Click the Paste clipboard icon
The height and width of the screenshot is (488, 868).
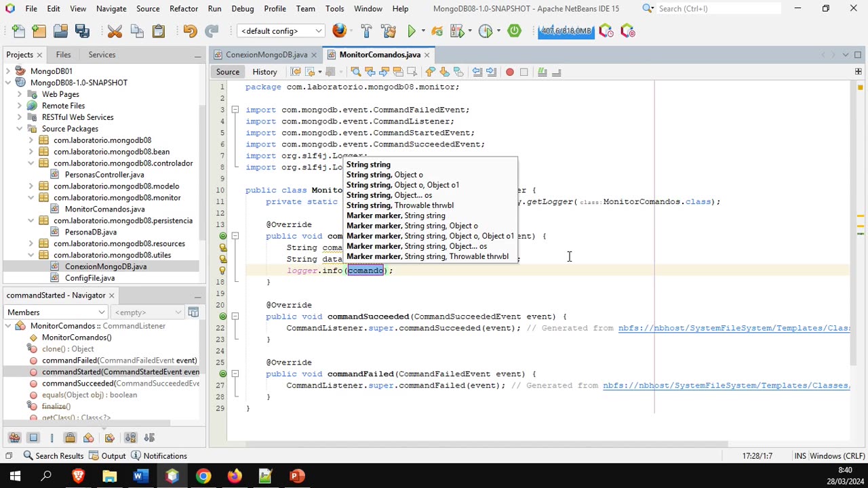158,31
